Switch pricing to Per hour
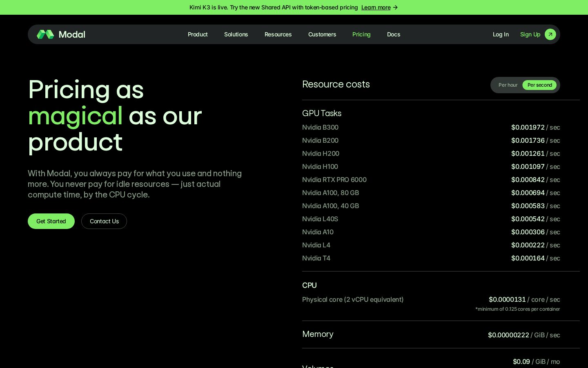This screenshot has height=368, width=588. tap(508, 85)
